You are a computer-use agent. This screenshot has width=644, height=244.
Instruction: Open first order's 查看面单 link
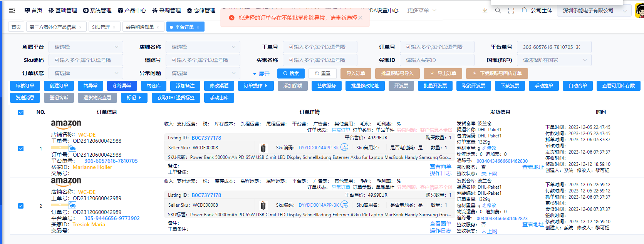441,166
